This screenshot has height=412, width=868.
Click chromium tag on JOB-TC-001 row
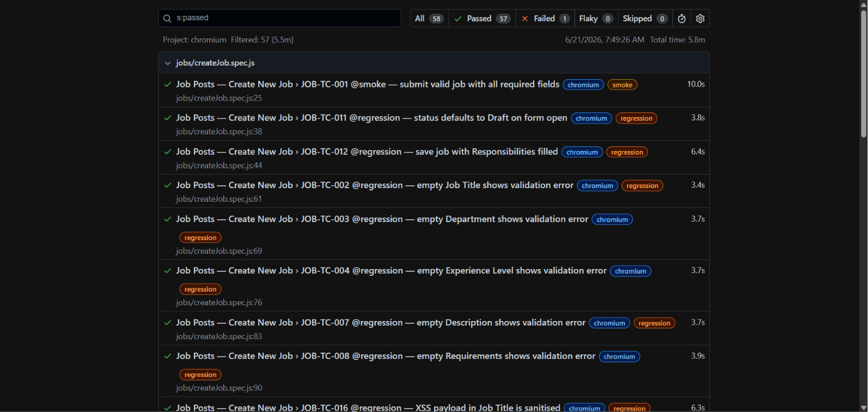coord(583,85)
